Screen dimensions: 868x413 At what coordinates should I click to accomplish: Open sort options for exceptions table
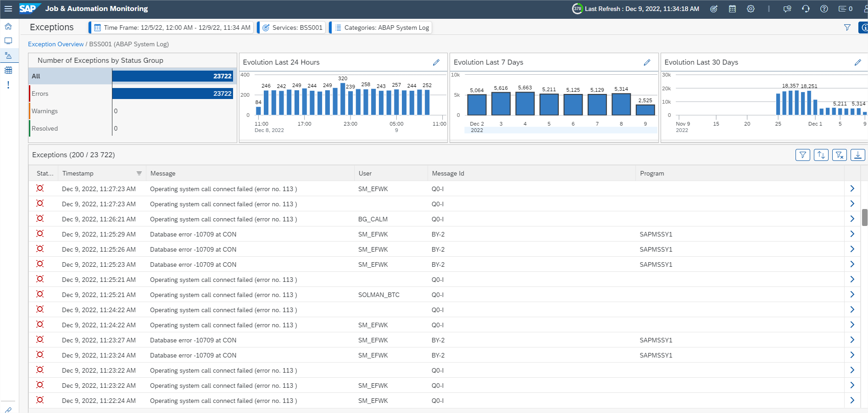(821, 155)
